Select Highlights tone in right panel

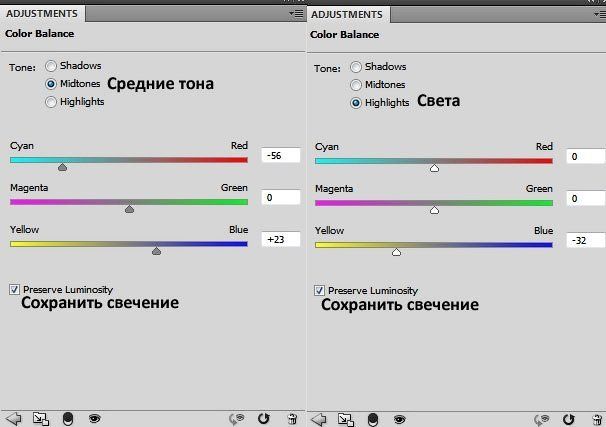[356, 103]
